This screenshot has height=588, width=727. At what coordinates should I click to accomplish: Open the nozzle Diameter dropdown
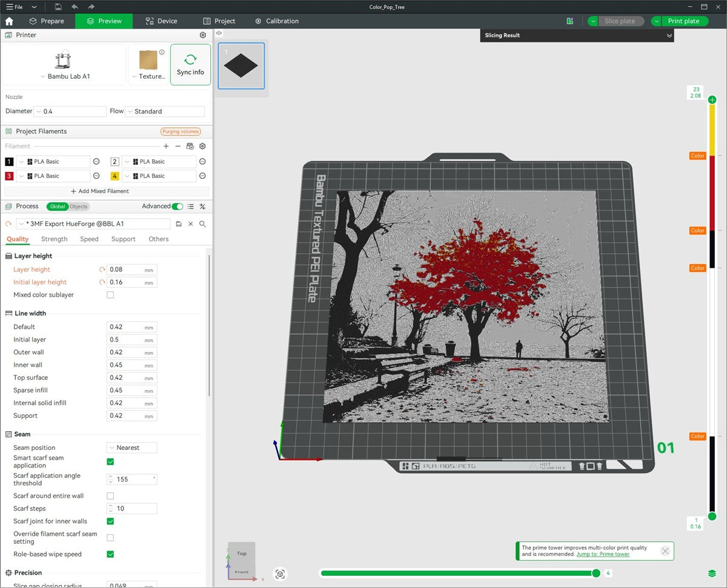tap(70, 111)
